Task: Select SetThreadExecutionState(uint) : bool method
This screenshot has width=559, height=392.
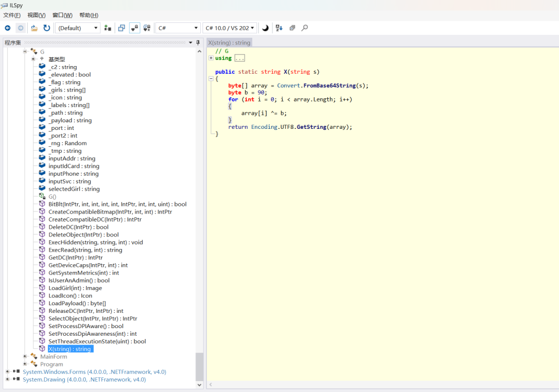Action: click(x=97, y=341)
